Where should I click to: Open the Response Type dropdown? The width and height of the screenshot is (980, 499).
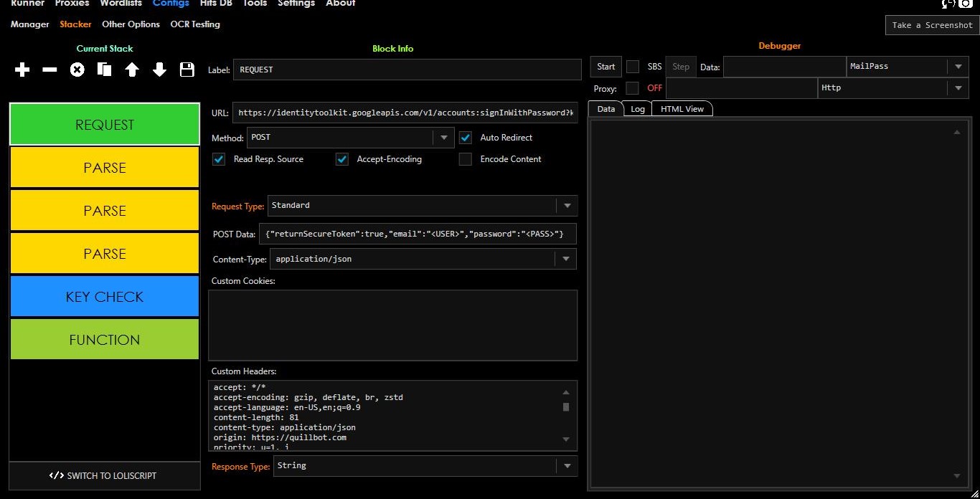click(567, 466)
